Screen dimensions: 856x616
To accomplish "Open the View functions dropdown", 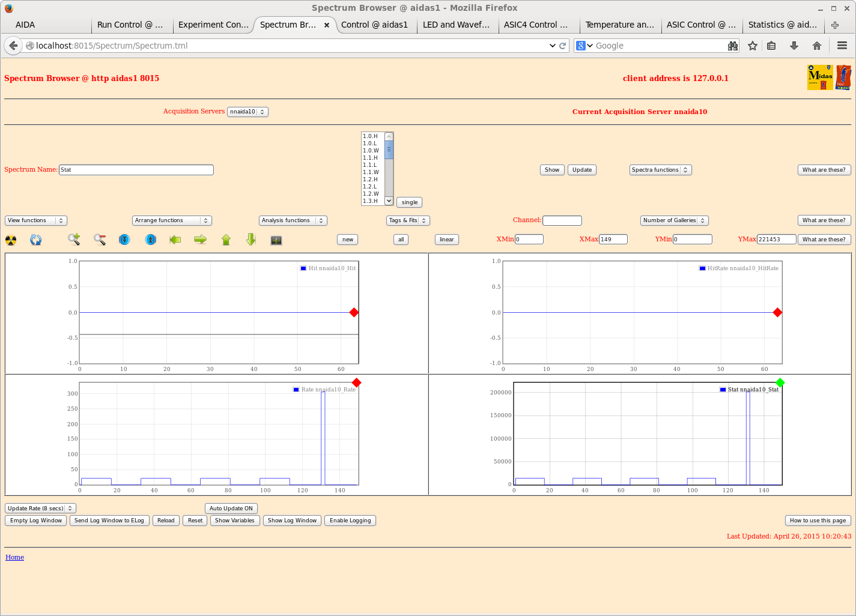I will [36, 220].
